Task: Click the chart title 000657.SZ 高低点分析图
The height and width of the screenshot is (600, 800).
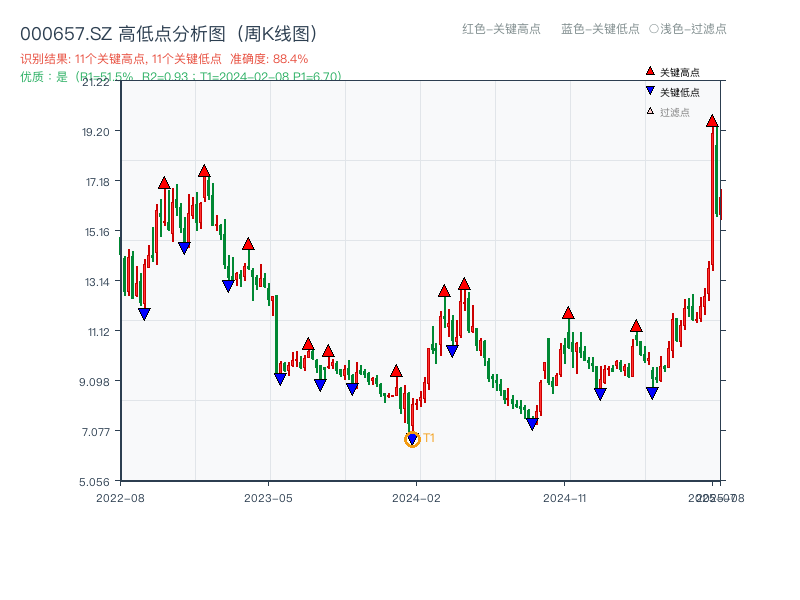Action: [169, 34]
